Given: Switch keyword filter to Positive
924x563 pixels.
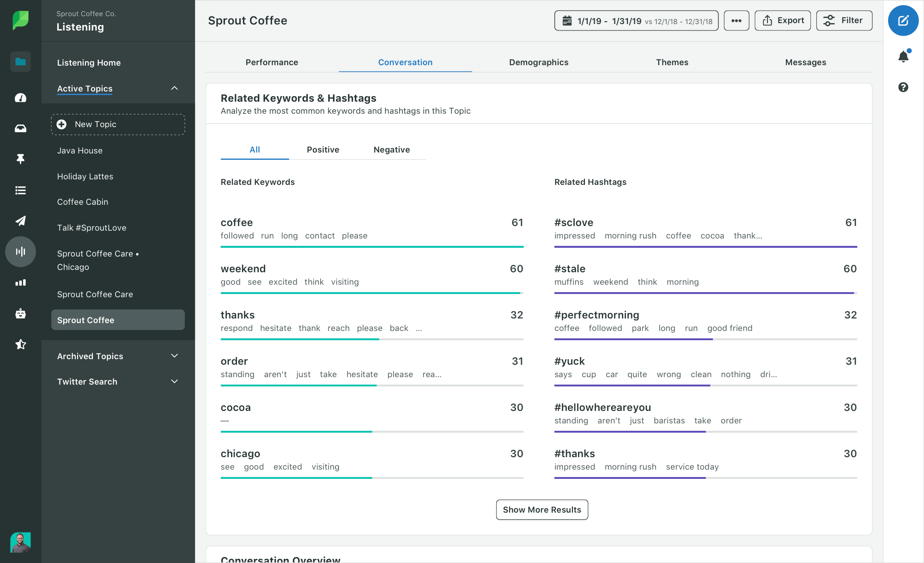Looking at the screenshot, I should click(323, 150).
